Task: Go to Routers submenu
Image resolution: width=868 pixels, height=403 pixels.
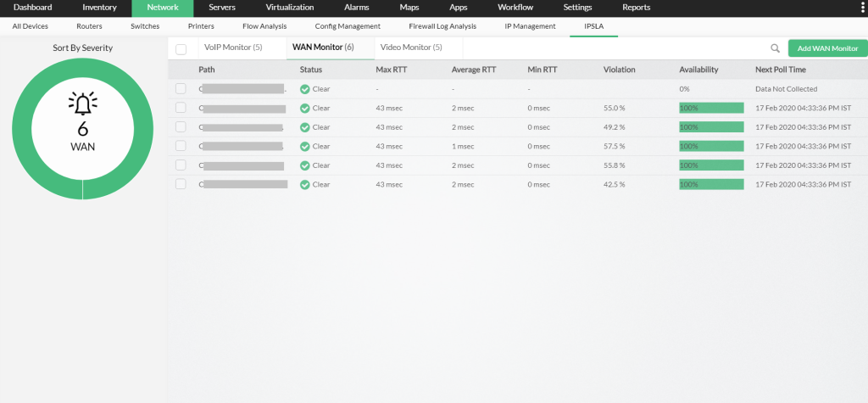Action: point(89,26)
